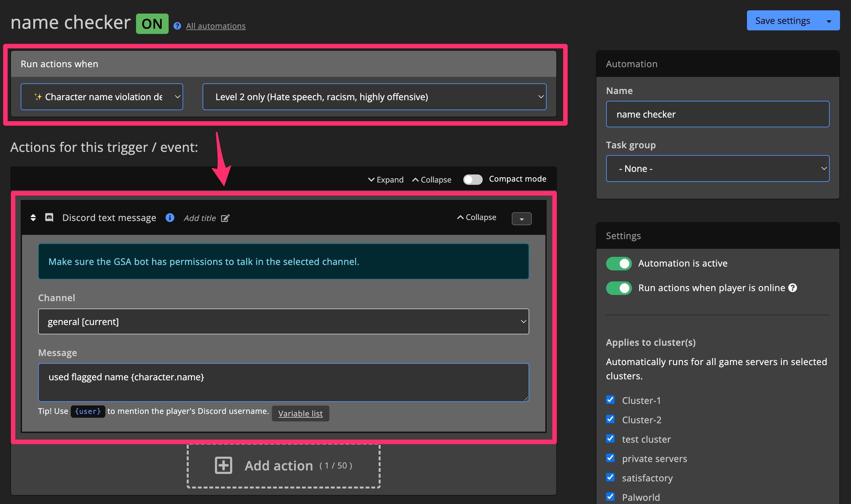
Task: Open the action options caret menu
Action: click(521, 219)
